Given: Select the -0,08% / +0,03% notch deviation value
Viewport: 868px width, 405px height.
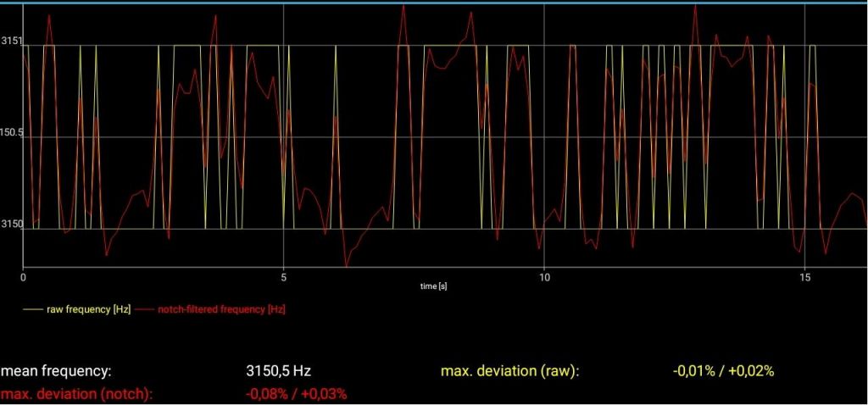Looking at the screenshot, I should click(x=296, y=393).
